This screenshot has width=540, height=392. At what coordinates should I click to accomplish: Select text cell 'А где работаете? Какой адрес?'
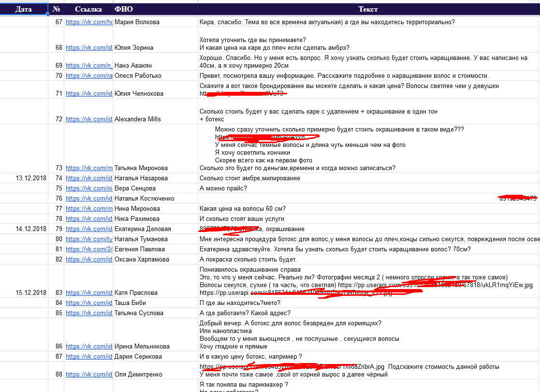click(369, 313)
